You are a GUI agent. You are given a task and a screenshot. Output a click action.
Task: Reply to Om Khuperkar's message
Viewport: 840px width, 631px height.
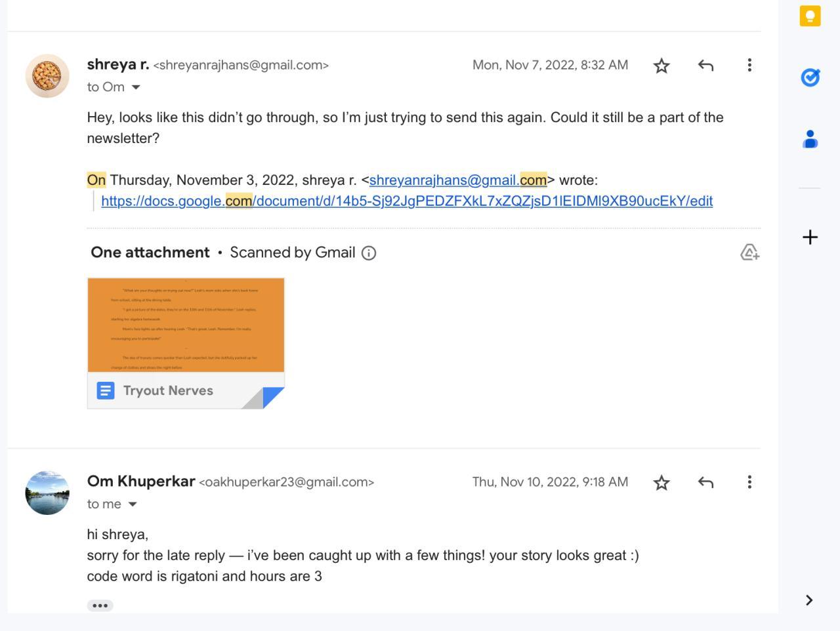tap(705, 483)
